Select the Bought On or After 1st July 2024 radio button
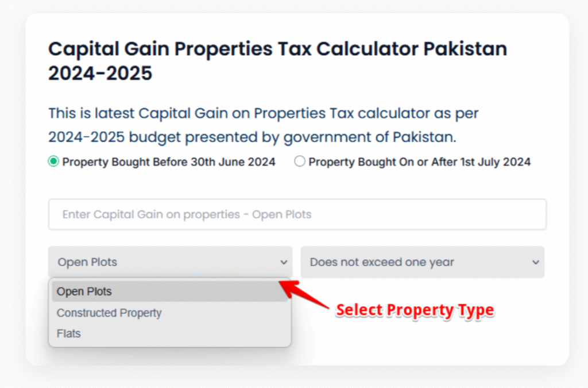588x388 pixels. [299, 162]
